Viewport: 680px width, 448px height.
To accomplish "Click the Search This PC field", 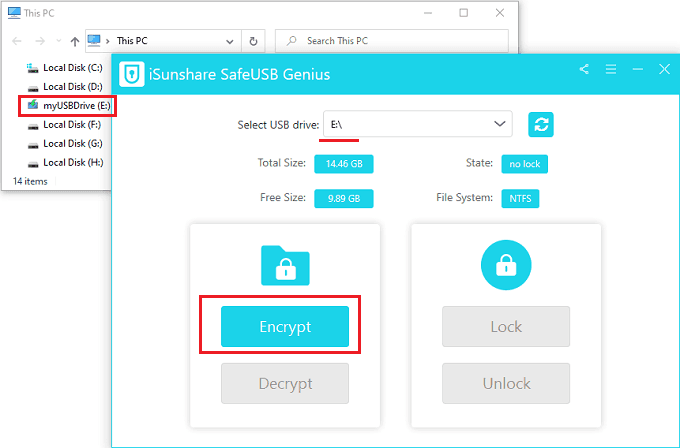I will (392, 41).
